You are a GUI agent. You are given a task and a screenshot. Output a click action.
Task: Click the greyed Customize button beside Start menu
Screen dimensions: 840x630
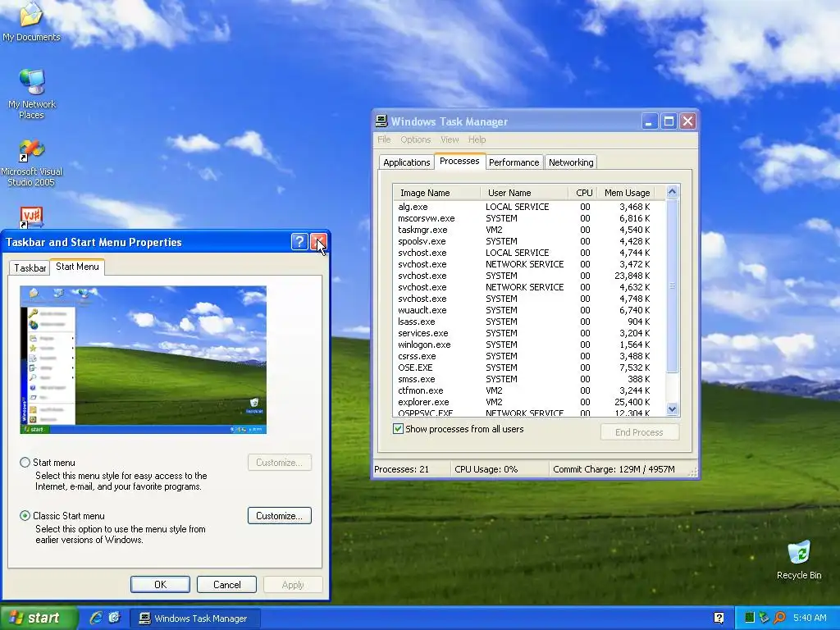pyautogui.click(x=279, y=462)
